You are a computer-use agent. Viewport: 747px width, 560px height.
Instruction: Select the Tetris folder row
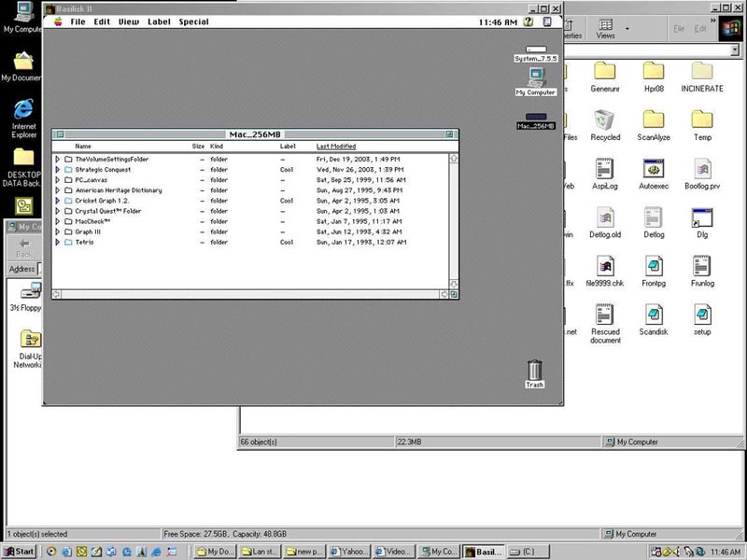tap(250, 242)
